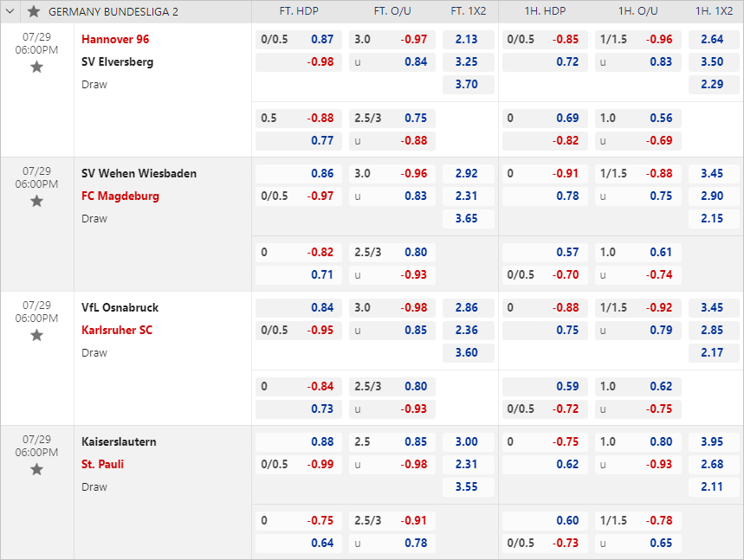Bet Magdeburg 1H 1X2 at 2.90
744x560 pixels.
pos(714,196)
